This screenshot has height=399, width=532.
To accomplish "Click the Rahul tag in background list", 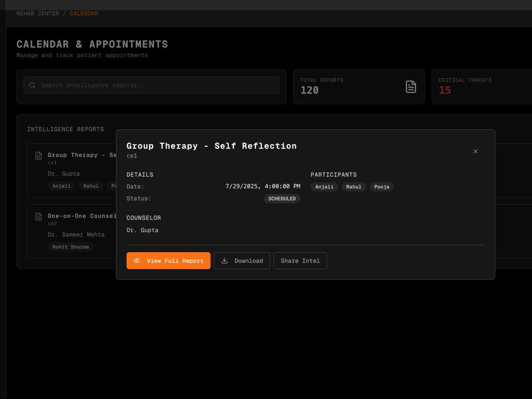I will [91, 186].
